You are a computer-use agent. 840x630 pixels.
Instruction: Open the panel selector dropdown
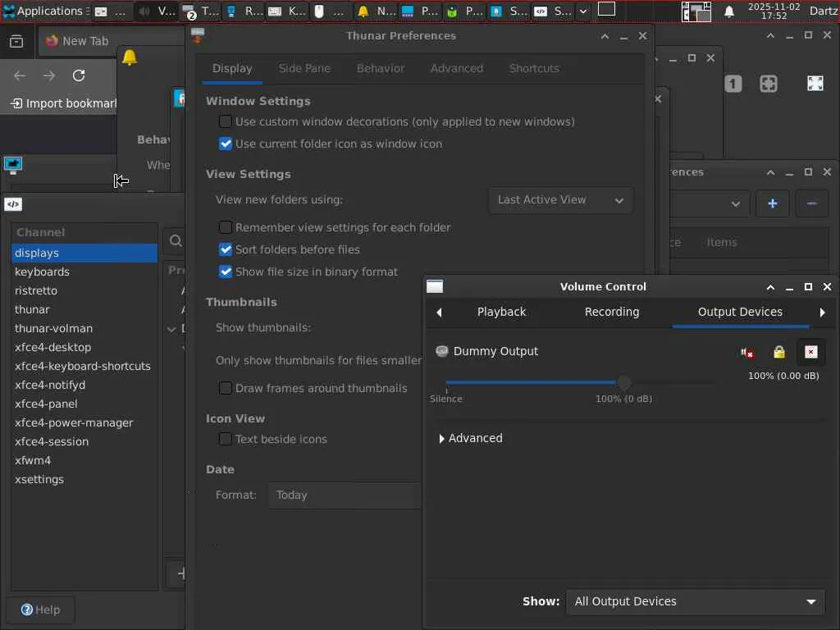(x=710, y=203)
